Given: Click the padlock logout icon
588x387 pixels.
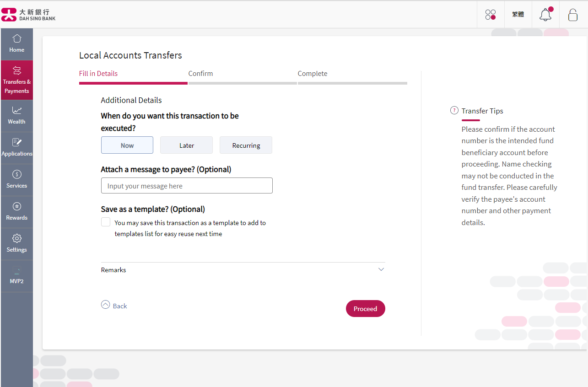Looking at the screenshot, I should click(573, 15).
